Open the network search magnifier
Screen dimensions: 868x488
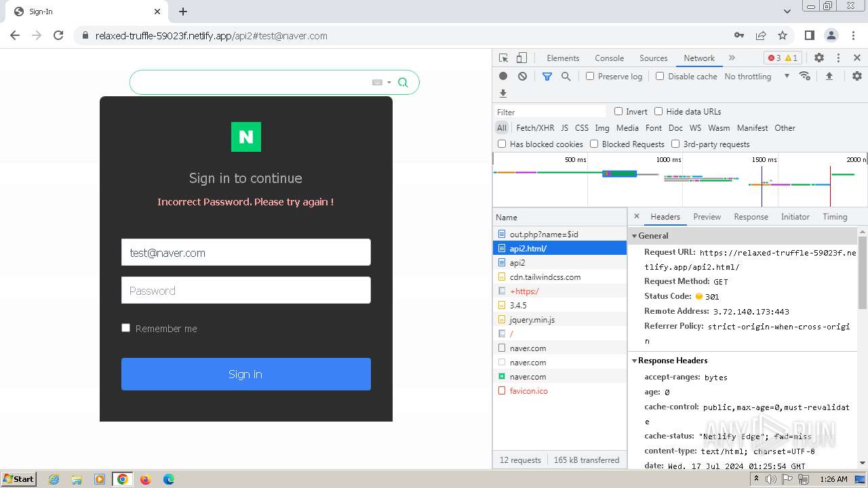pos(566,76)
